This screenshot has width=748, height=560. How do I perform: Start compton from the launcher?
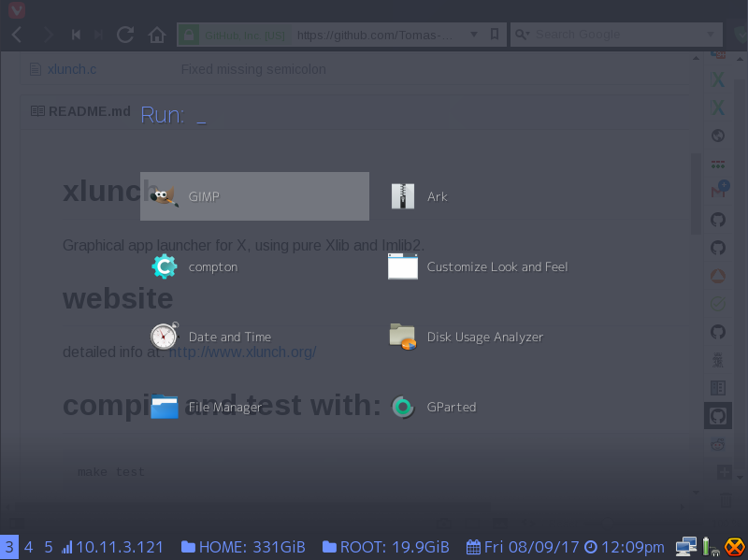194,266
